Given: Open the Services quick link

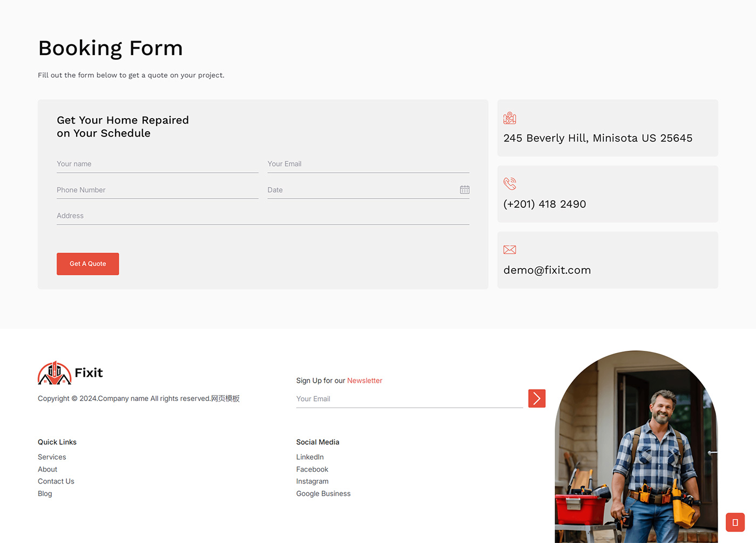Looking at the screenshot, I should pos(52,457).
